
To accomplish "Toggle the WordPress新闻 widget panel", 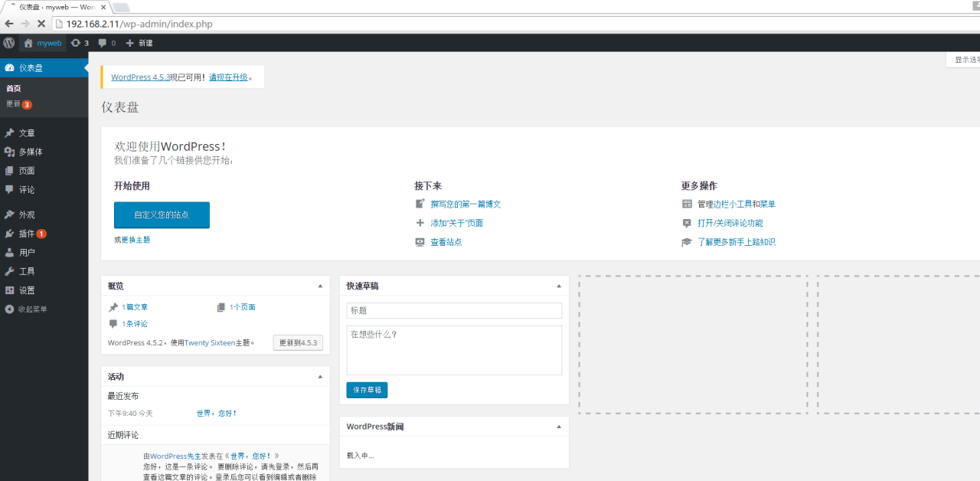I will [x=559, y=427].
